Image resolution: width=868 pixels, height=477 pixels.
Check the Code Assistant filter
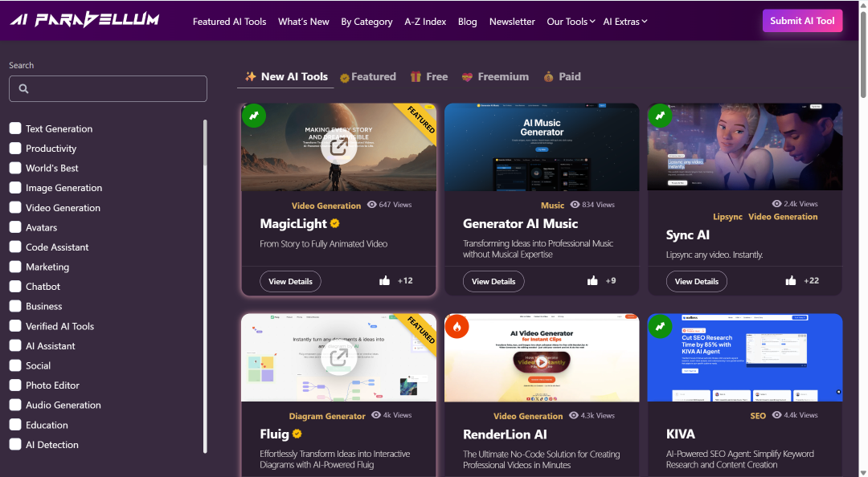point(15,247)
